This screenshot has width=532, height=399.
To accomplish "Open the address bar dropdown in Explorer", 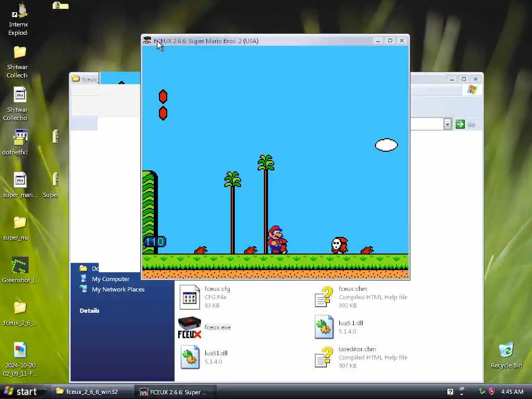I will pyautogui.click(x=447, y=124).
